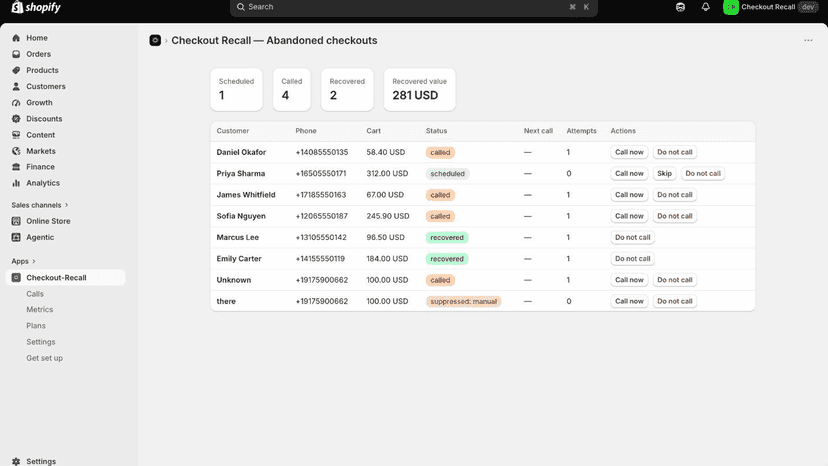Click Do not call for Unknown customer
Screen dimensions: 828x466
[x=674, y=280]
